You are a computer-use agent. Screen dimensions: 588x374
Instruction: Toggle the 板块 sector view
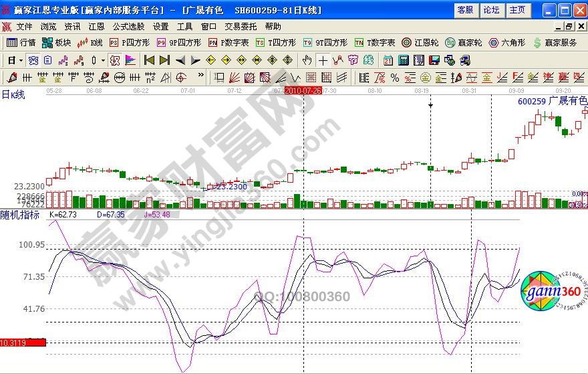pyautogui.click(x=56, y=43)
